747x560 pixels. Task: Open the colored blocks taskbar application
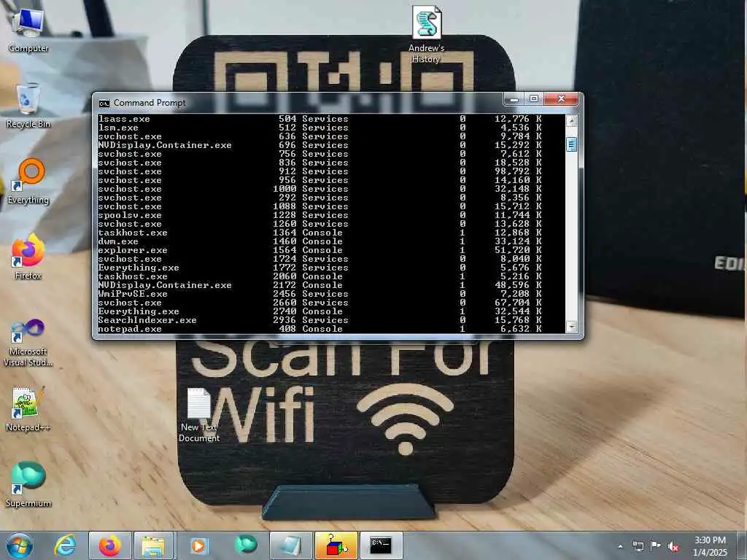[x=336, y=545]
